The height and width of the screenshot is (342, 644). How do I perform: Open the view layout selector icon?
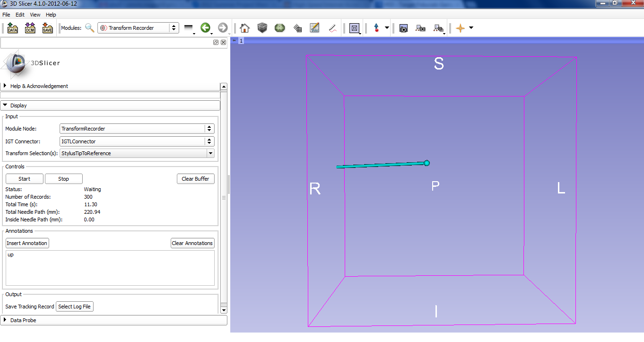354,28
